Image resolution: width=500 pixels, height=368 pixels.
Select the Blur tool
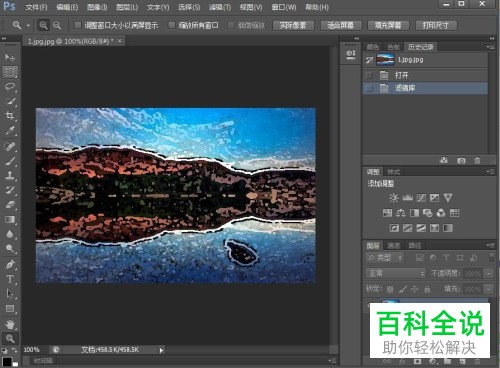click(x=10, y=234)
